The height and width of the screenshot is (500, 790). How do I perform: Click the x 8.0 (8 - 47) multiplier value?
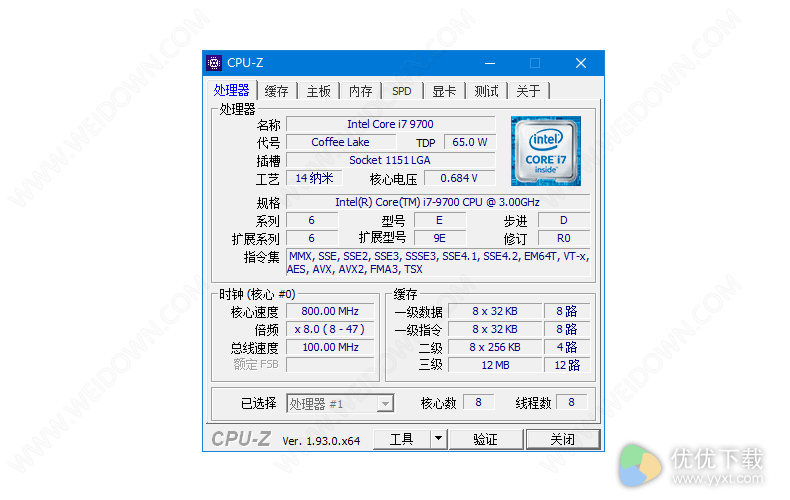(330, 329)
